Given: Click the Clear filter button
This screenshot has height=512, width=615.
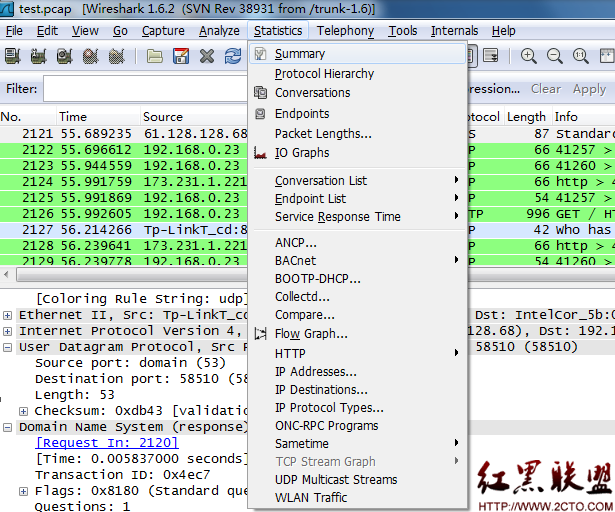Looking at the screenshot, I should point(546,89).
